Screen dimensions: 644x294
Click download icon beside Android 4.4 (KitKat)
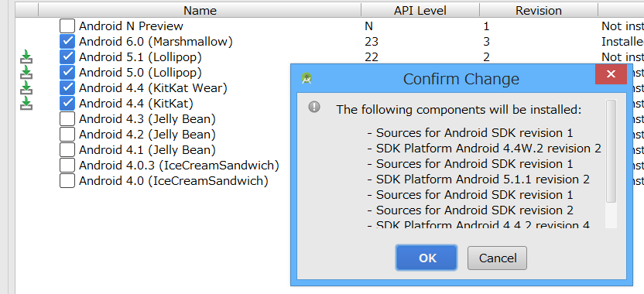[26, 104]
